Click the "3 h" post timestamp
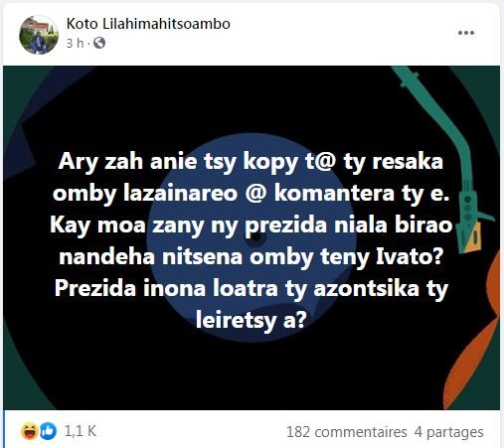The height and width of the screenshot is (448, 504). point(75,43)
